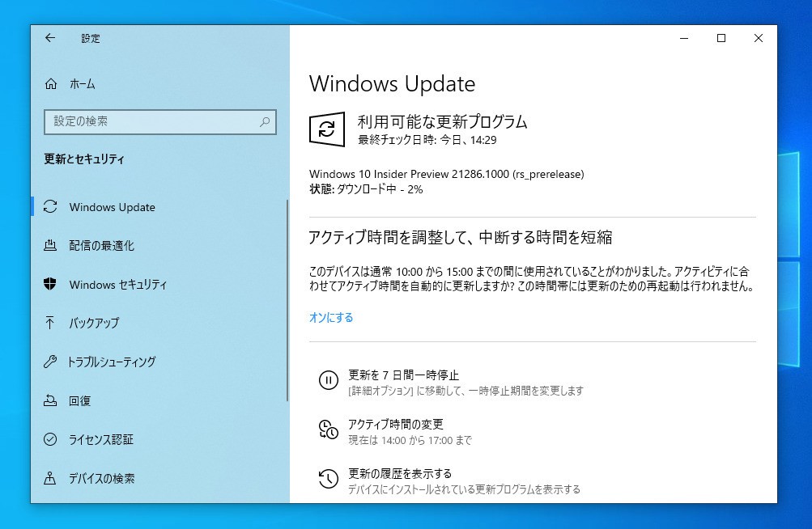The width and height of the screenshot is (812, 529).
Task: Click the Windows Update sync icon in sidebar
Action: pyautogui.click(x=50, y=206)
